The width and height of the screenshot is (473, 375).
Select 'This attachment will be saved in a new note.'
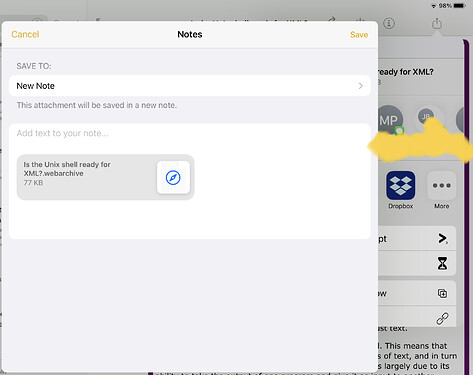pyautogui.click(x=97, y=105)
